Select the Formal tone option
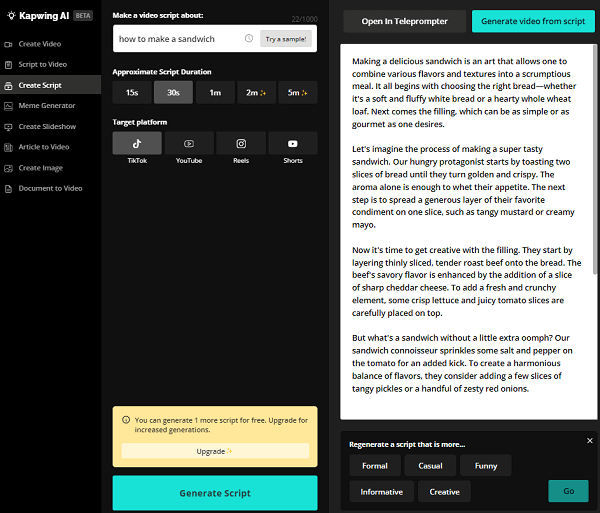The image size is (600, 513). coord(375,466)
